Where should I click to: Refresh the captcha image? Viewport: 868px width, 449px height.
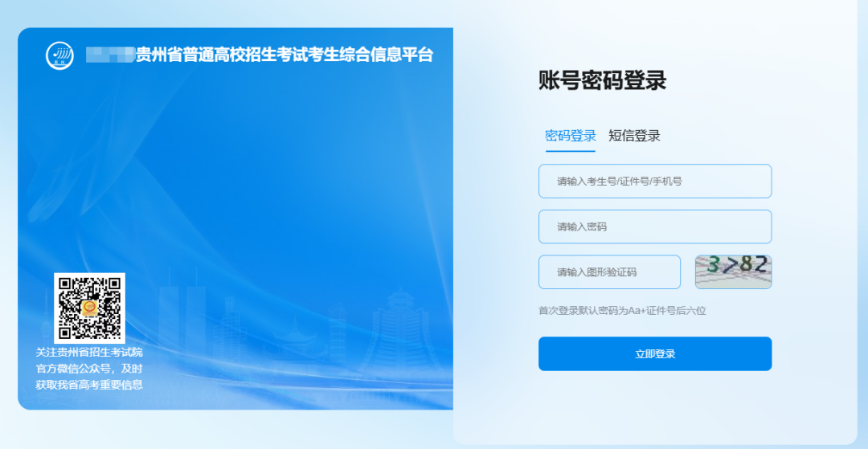pos(734,272)
